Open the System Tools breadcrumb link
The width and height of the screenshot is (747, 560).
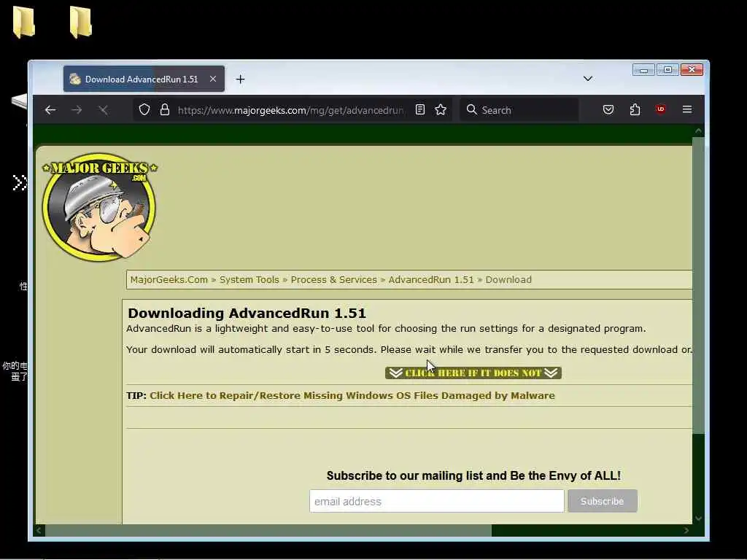249,279
